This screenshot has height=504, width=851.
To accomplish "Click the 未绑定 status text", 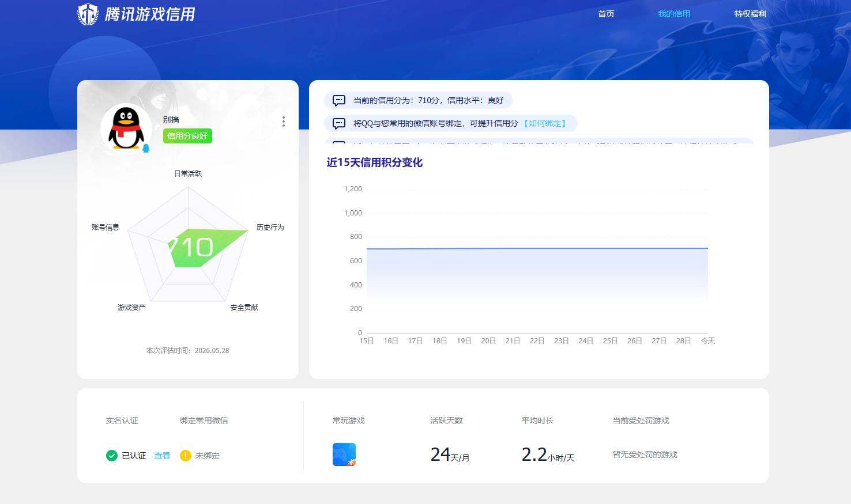I will click(207, 456).
